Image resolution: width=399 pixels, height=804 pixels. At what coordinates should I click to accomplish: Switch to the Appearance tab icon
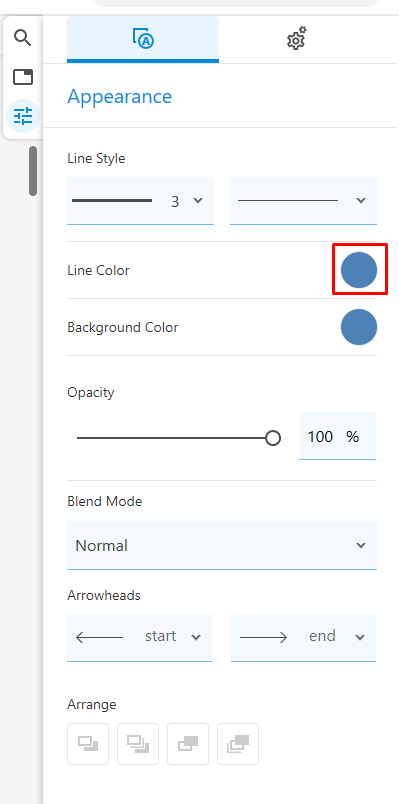[x=143, y=39]
